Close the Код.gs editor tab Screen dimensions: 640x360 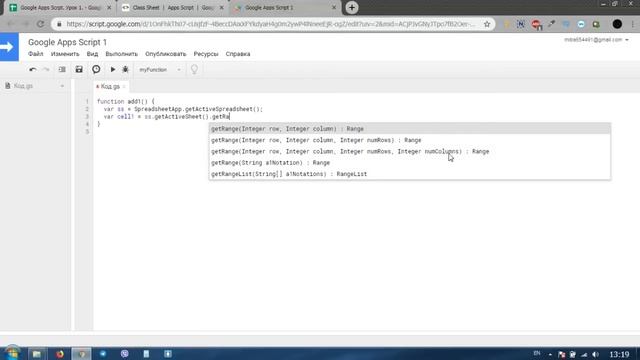click(124, 87)
